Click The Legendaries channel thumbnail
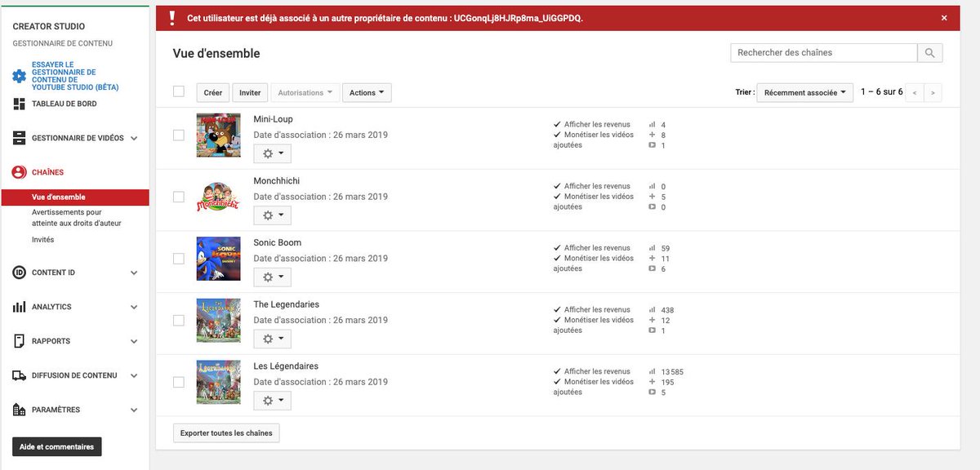 [219, 321]
